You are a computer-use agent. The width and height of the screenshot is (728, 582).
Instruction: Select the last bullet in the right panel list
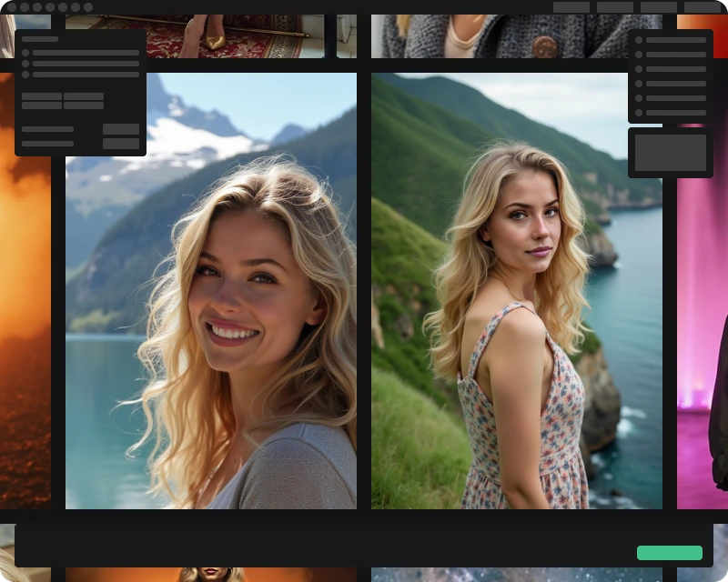coord(639,113)
